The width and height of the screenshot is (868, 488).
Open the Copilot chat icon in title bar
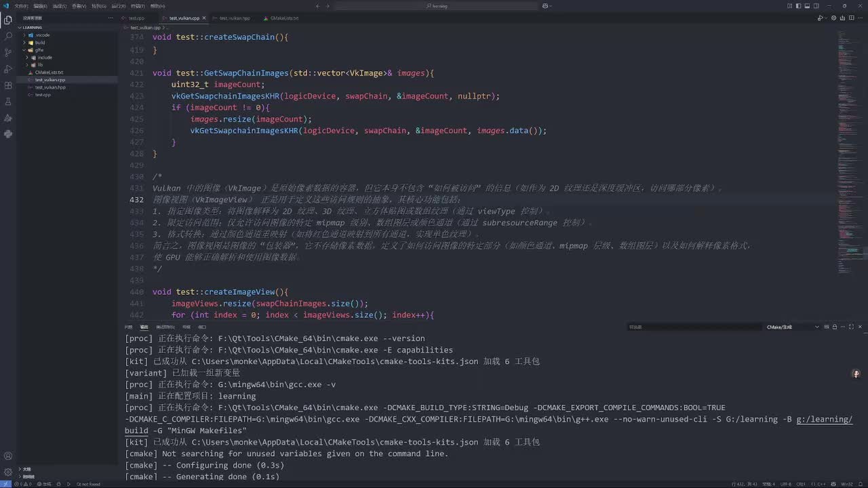tap(546, 6)
